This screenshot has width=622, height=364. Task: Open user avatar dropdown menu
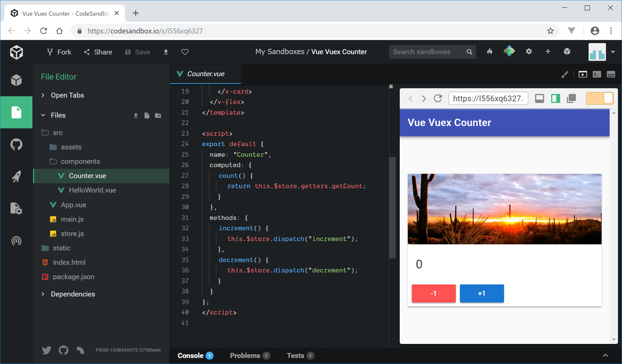(613, 52)
